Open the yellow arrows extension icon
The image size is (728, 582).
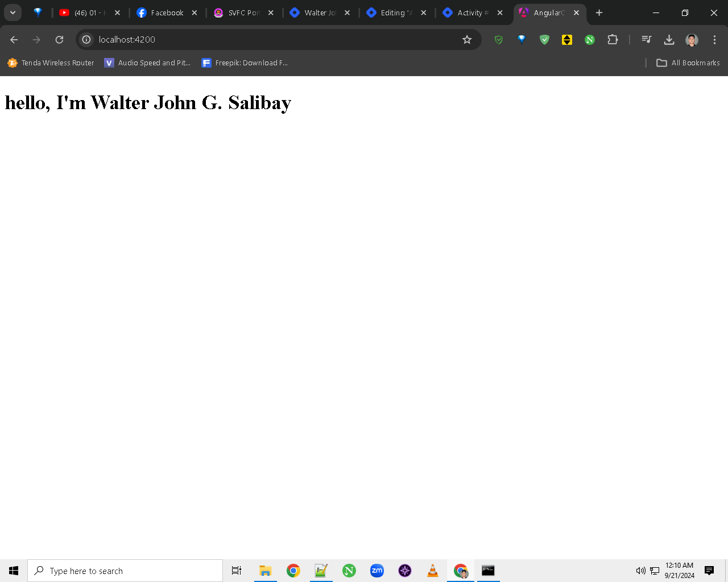pyautogui.click(x=567, y=40)
